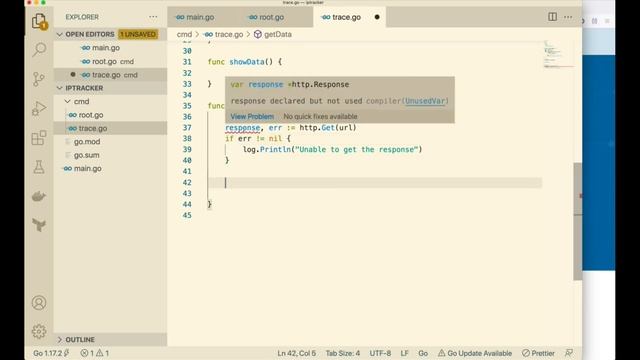640x360 pixels.
Task: Open editor More Actions ellipsis
Action: point(568,17)
